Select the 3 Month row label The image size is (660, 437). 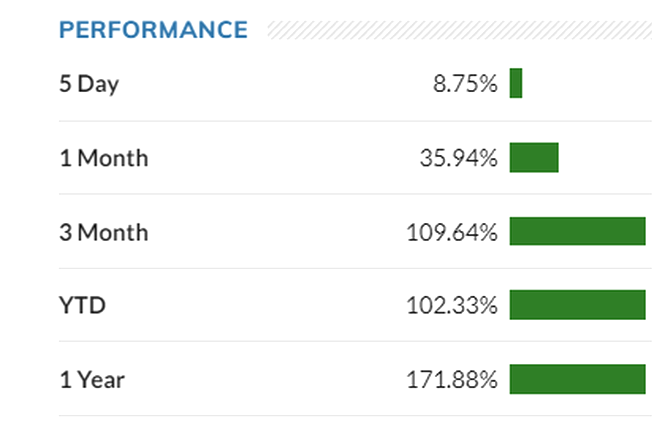(104, 232)
